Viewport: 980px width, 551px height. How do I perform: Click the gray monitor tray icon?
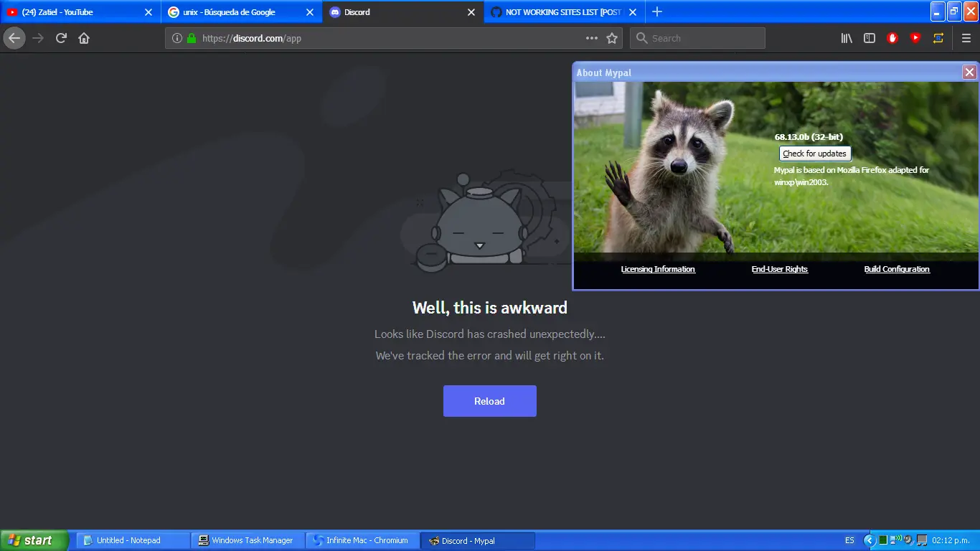[x=922, y=540]
